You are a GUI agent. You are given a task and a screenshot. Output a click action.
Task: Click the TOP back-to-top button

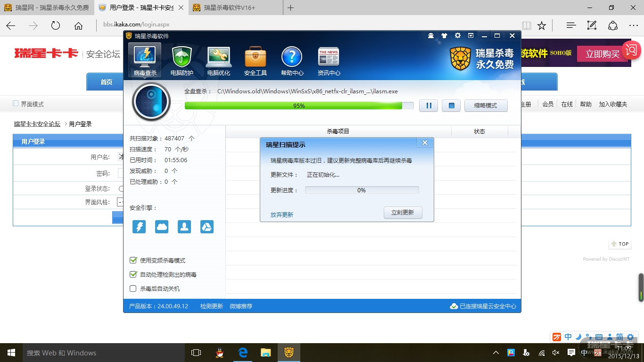[619, 244]
